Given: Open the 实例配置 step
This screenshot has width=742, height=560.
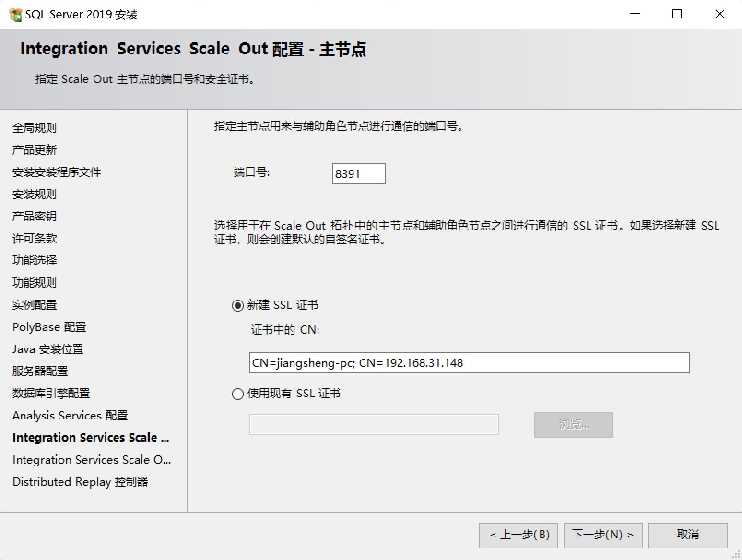Looking at the screenshot, I should [35, 305].
